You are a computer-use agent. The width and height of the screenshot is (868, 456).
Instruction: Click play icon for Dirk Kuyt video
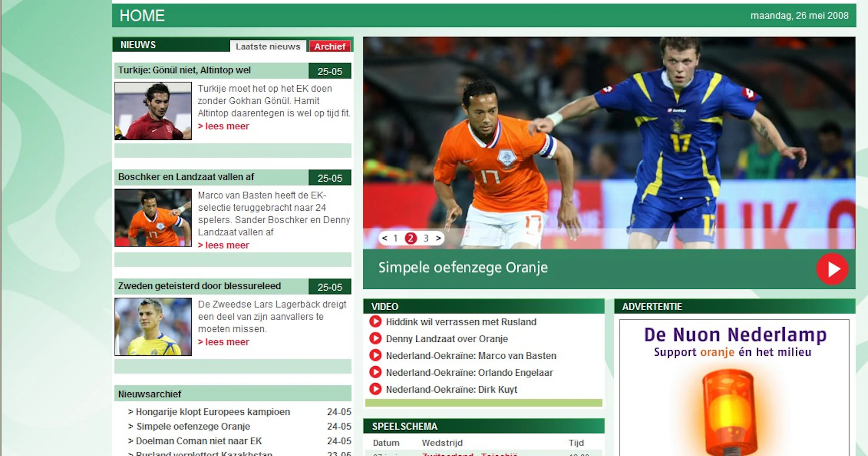coord(375,389)
